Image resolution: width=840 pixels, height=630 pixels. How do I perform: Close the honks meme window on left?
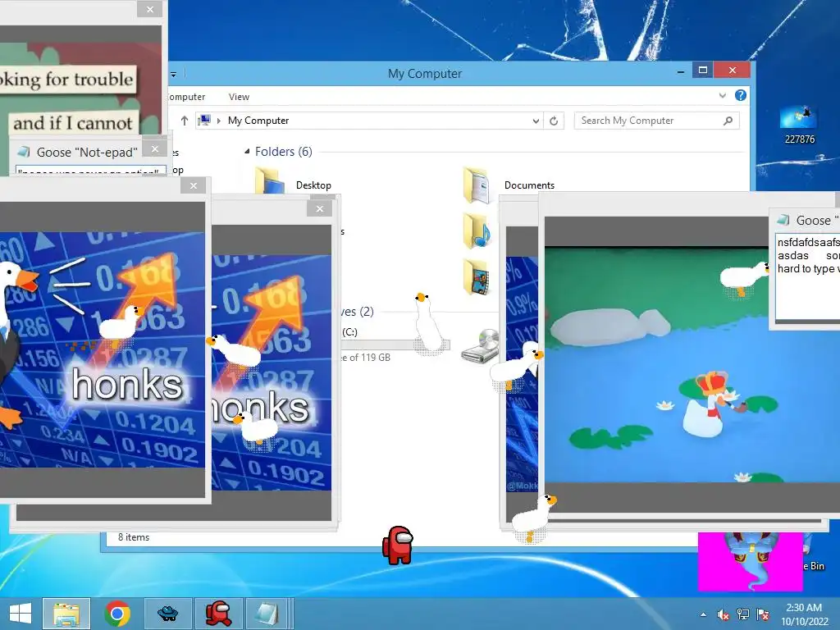click(194, 186)
